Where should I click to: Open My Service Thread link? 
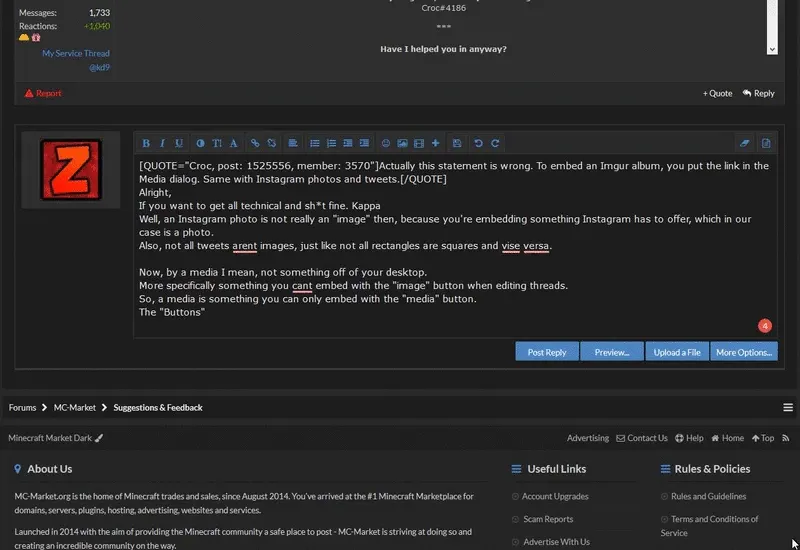(x=76, y=53)
